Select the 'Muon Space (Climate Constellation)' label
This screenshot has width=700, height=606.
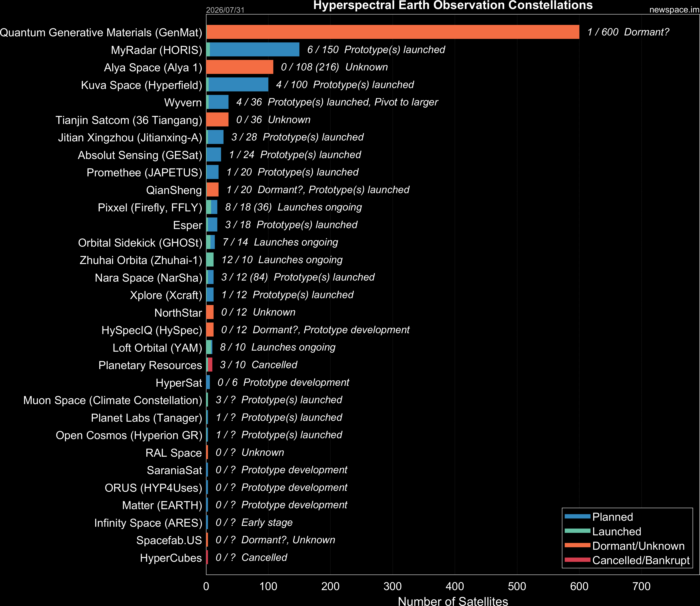pyautogui.click(x=113, y=400)
